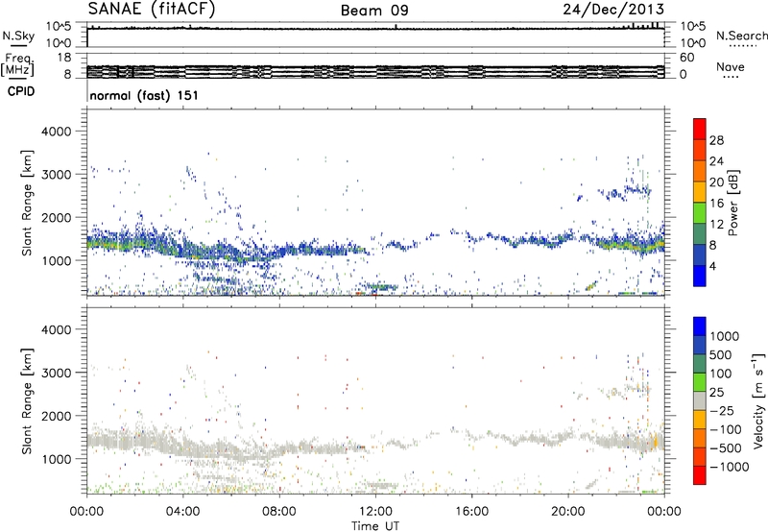This screenshot has width=768, height=532.
Task: Click 2000 tick in velocity panel
Action: [x=56, y=416]
